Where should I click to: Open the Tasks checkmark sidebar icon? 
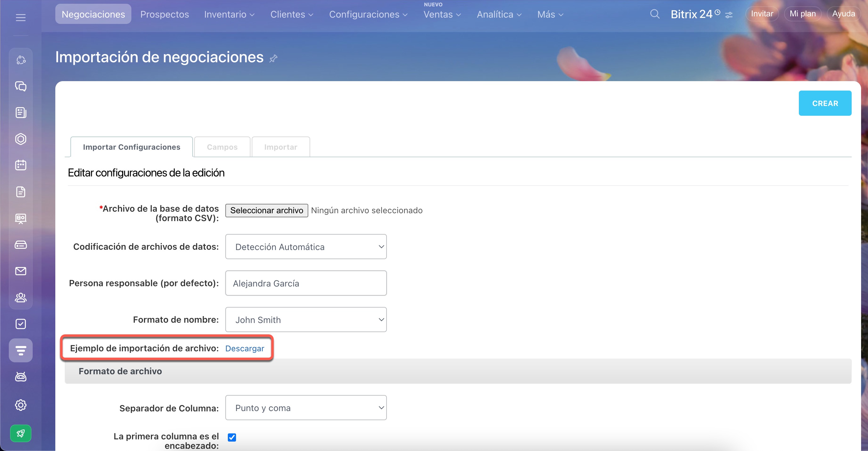coord(20,324)
